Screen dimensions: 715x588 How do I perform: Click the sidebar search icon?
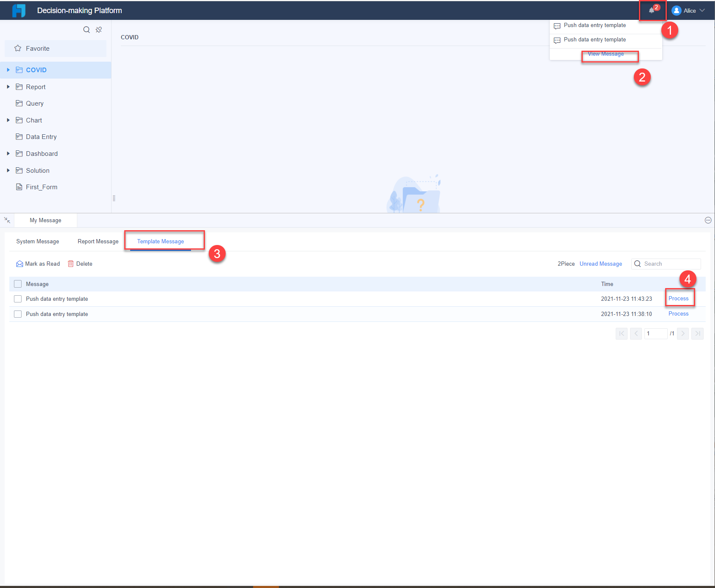point(87,30)
